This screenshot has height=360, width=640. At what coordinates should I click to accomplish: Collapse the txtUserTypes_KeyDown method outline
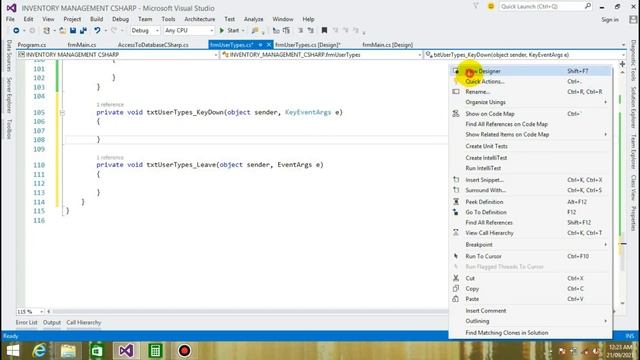62,113
